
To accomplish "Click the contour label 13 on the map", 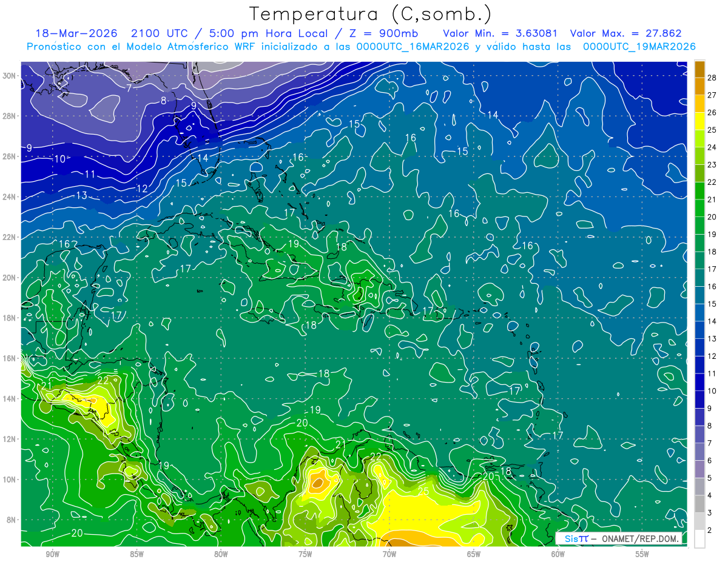I will (81, 195).
